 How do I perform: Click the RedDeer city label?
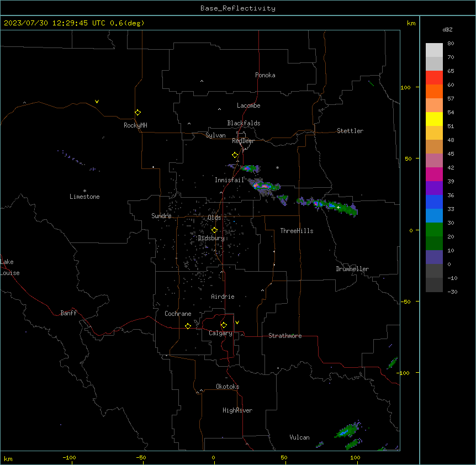pos(243,141)
